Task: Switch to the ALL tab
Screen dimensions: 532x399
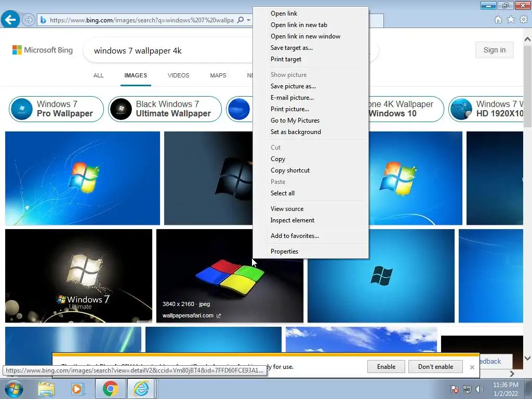Action: pos(98,75)
